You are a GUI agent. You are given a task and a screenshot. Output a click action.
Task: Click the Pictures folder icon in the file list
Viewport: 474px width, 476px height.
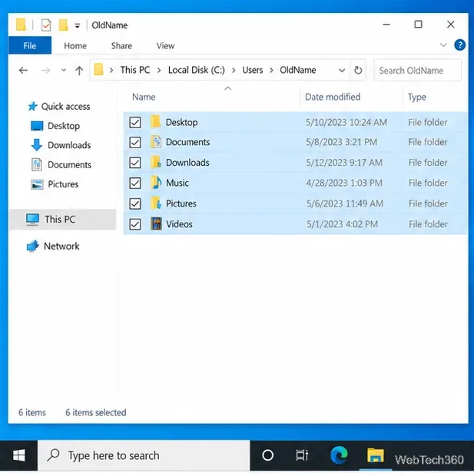(156, 203)
